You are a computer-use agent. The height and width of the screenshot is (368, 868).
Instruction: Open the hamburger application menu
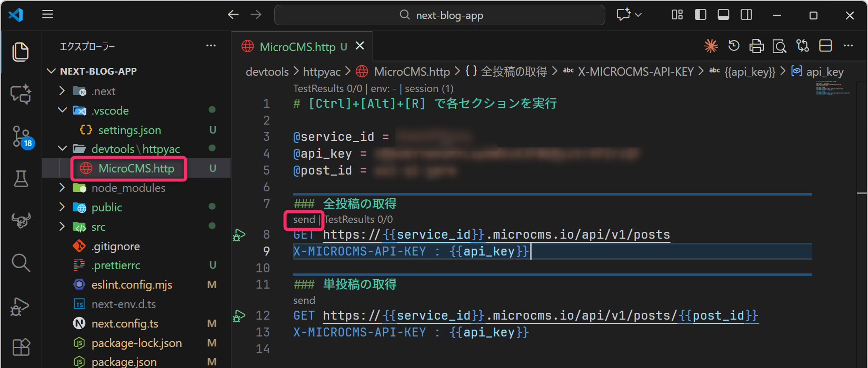coord(48,14)
